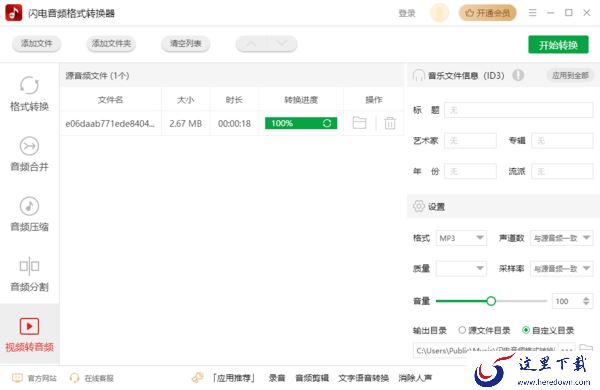Open output folder icon for e06daab771ede8404 row
This screenshot has width=600, height=390.
(359, 123)
